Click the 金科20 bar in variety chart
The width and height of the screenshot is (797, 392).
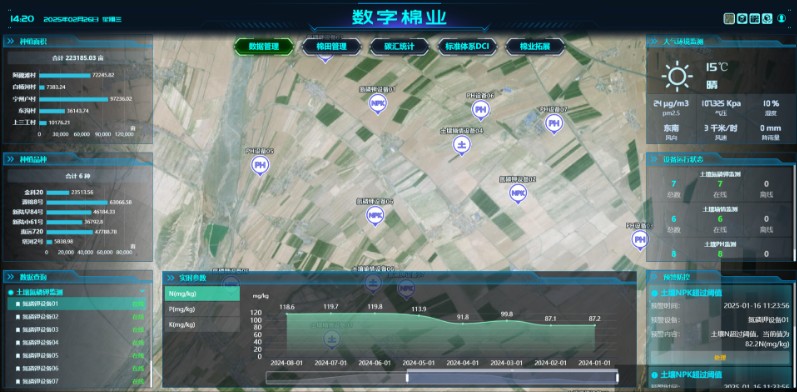[x=58, y=193]
